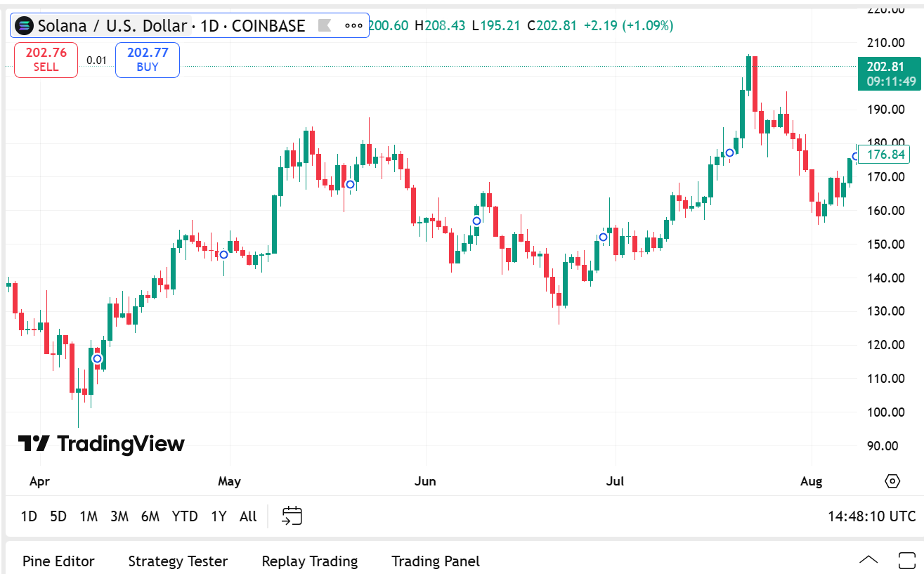
Task: Click the 176.84 price label on the axis
Action: (883, 155)
